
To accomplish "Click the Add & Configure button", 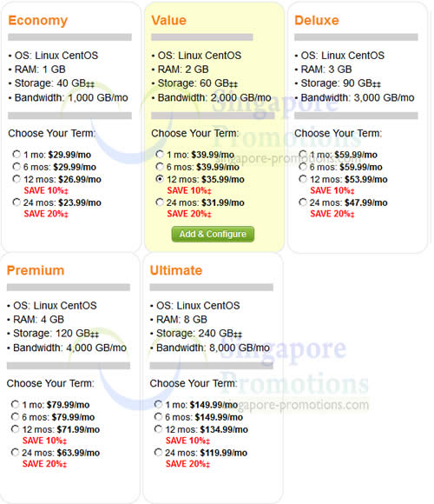I will (213, 234).
